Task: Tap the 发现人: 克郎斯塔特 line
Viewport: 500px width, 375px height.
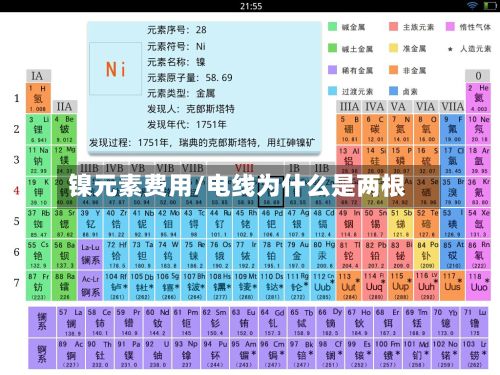Action: tap(191, 109)
